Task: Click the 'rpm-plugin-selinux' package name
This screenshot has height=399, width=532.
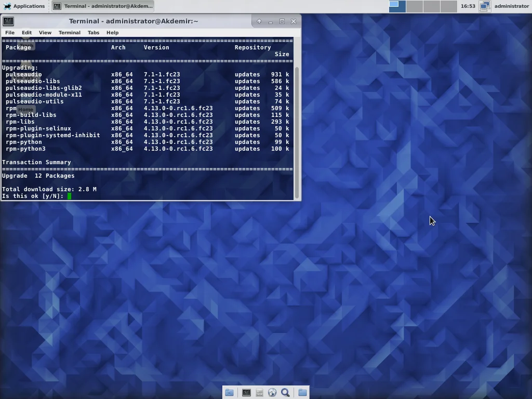Action: pos(38,129)
